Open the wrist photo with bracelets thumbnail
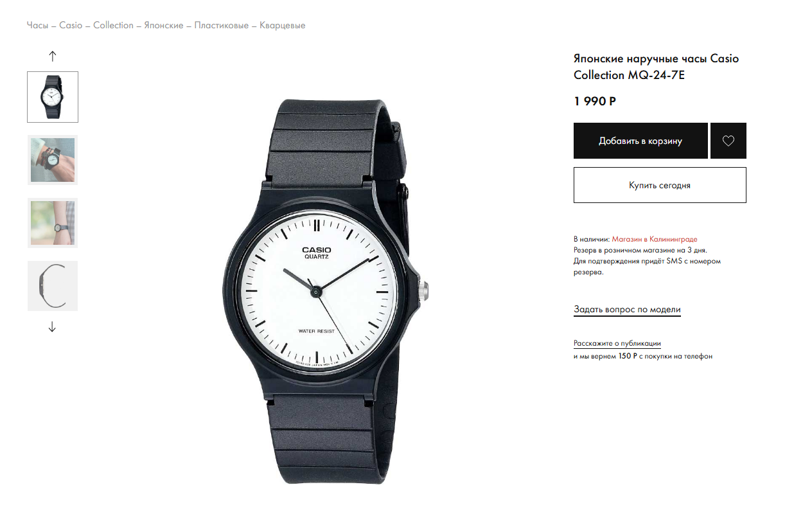Viewport: 794px width, 532px height. pyautogui.click(x=53, y=160)
